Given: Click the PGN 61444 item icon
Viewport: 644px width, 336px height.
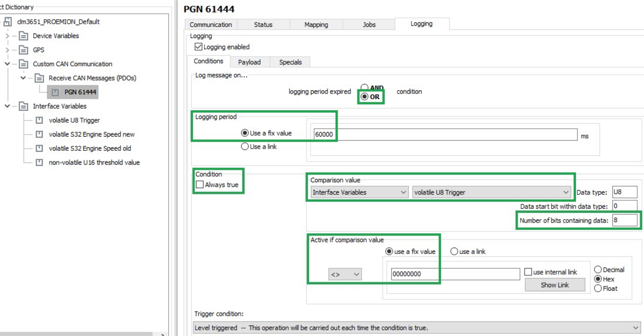Looking at the screenshot, I should [55, 92].
